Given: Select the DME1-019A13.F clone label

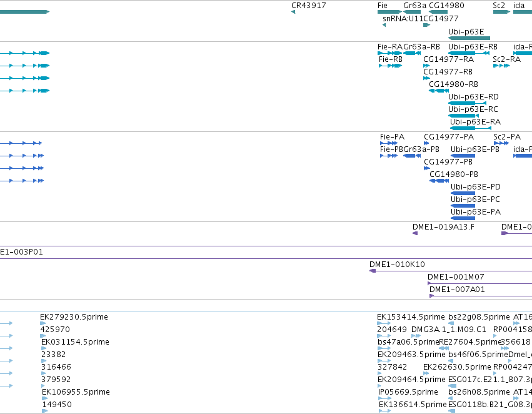Looking at the screenshot, I should click(443, 227).
